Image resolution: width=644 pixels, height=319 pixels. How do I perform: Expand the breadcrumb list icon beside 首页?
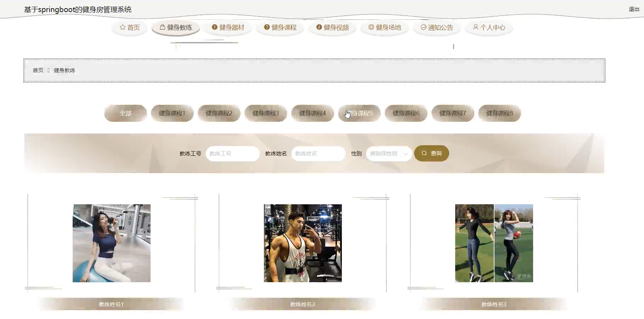[x=48, y=70]
